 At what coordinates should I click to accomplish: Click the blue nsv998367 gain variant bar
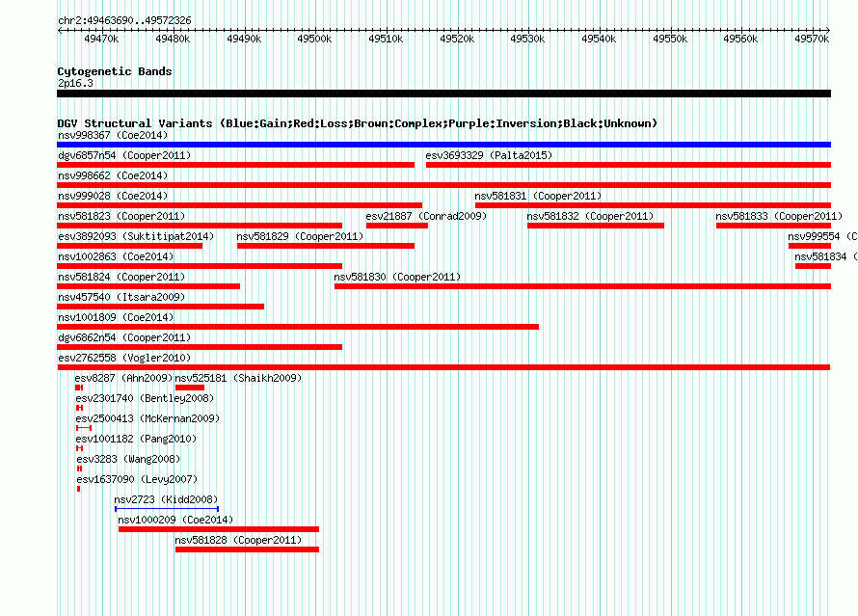point(443,145)
